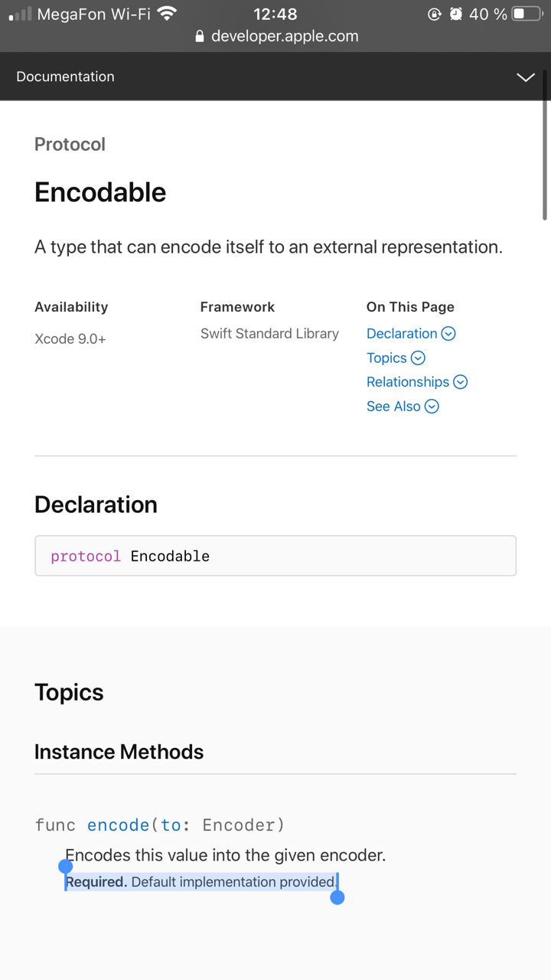
Task: Click the page scrollbar indicator
Action: point(545,145)
